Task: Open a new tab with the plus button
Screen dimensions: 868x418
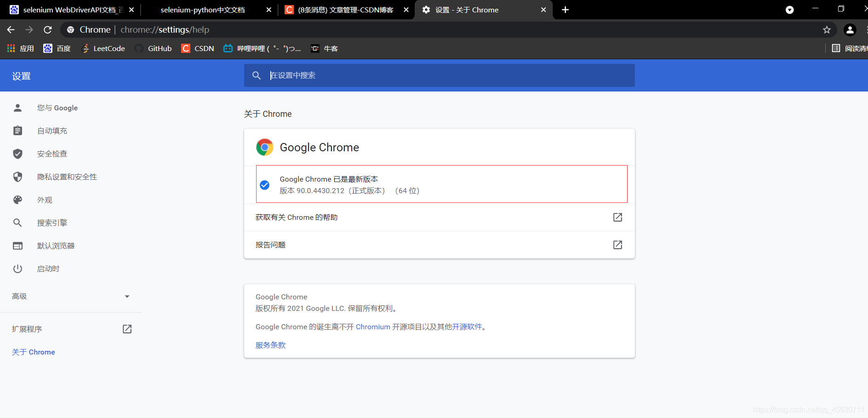Action: pos(565,10)
